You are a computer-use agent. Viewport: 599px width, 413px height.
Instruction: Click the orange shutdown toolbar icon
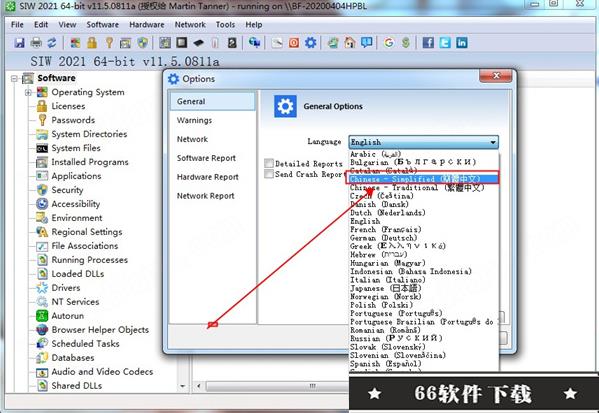click(x=294, y=42)
